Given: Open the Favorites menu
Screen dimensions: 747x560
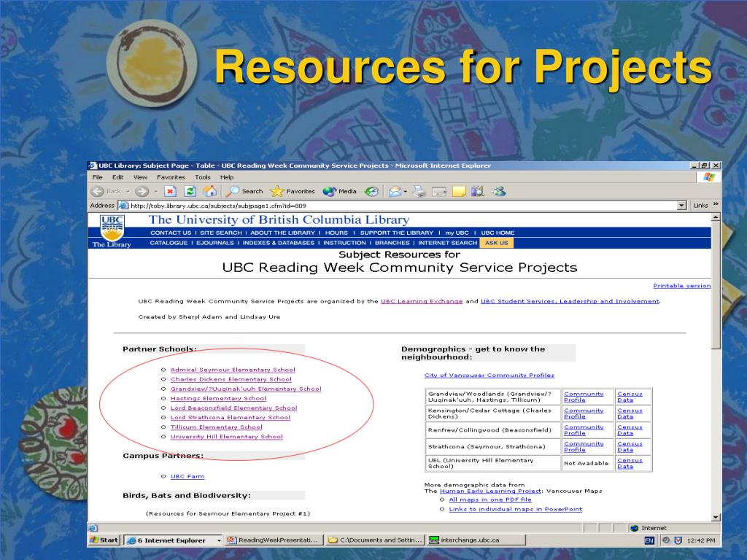Looking at the screenshot, I should 171,177.
